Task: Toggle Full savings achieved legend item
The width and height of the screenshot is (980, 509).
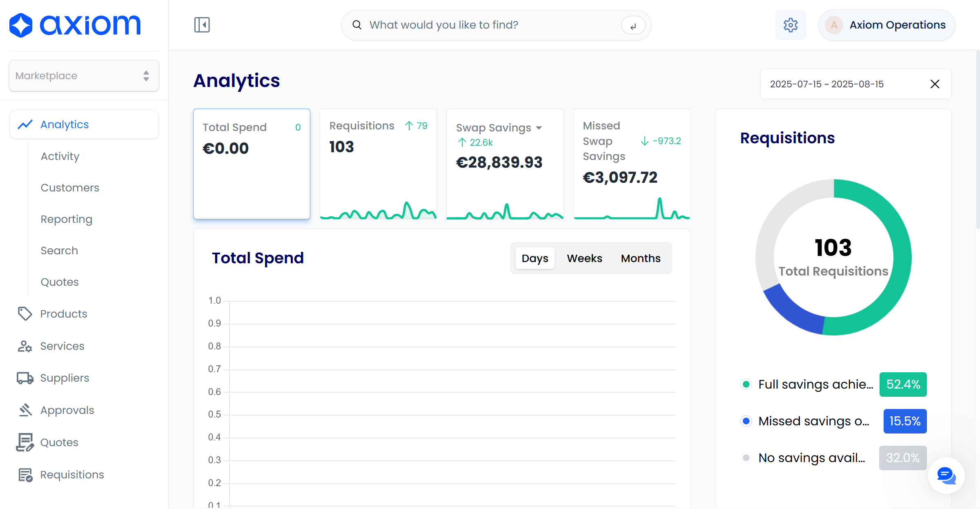Action: point(815,385)
